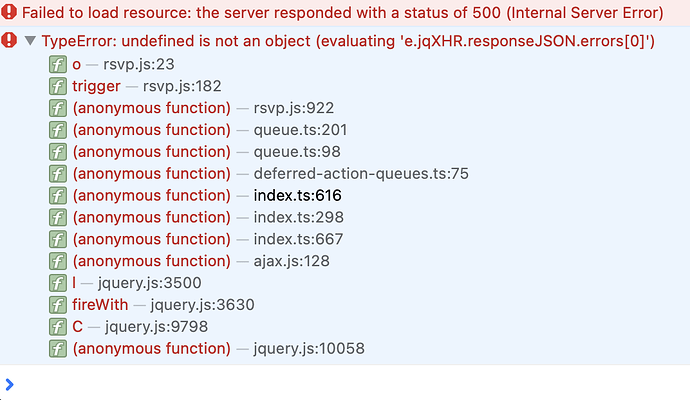The width and height of the screenshot is (690, 400).
Task: Open source link jquery.js:3500
Action: click(150, 283)
